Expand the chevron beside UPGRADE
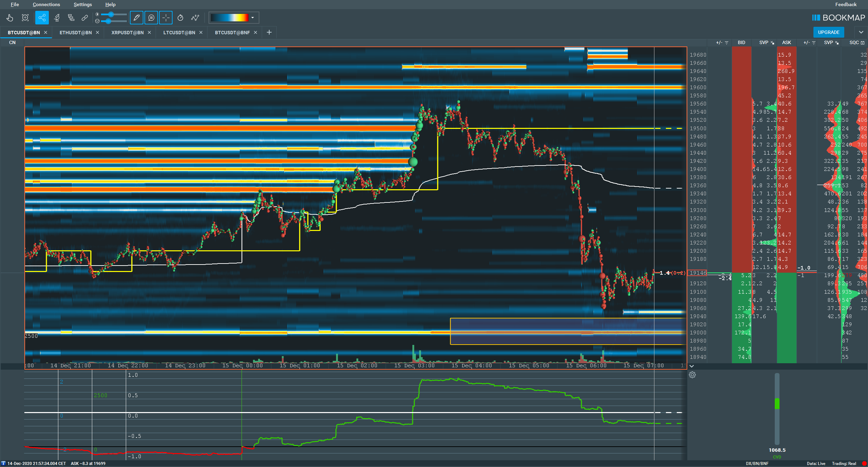The width and height of the screenshot is (868, 467). pos(861,32)
